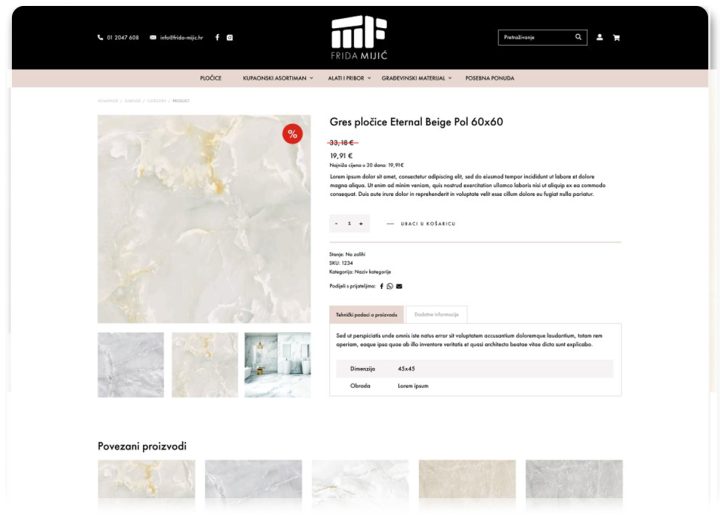The width and height of the screenshot is (720, 516).
Task: Expand the Alati i pribor menu
Action: [x=347, y=77]
